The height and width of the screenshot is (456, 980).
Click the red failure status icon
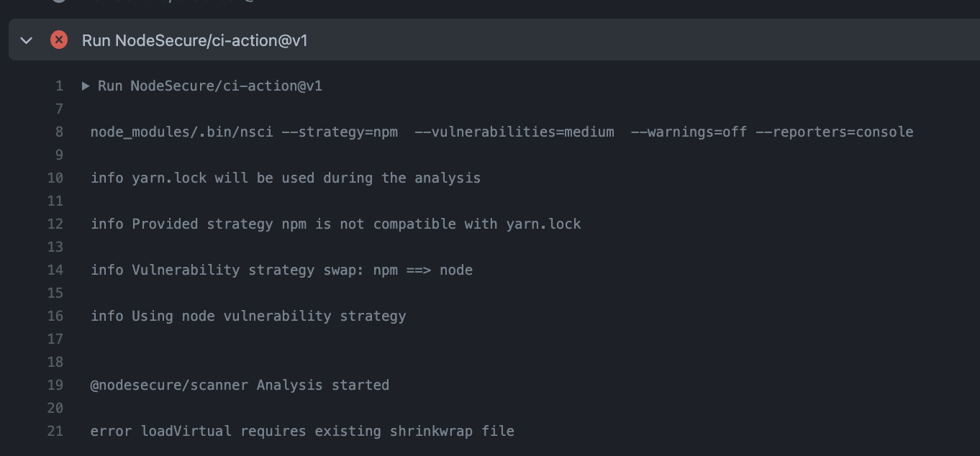point(58,40)
